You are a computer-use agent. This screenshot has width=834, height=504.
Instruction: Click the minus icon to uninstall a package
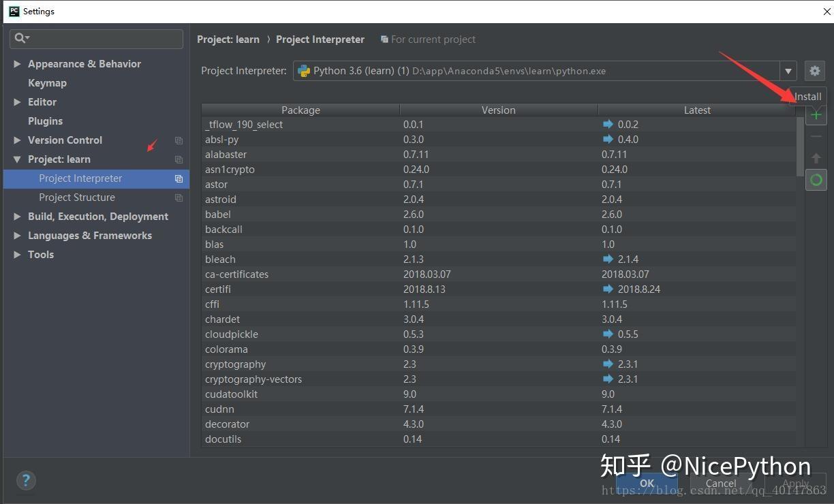coord(816,136)
